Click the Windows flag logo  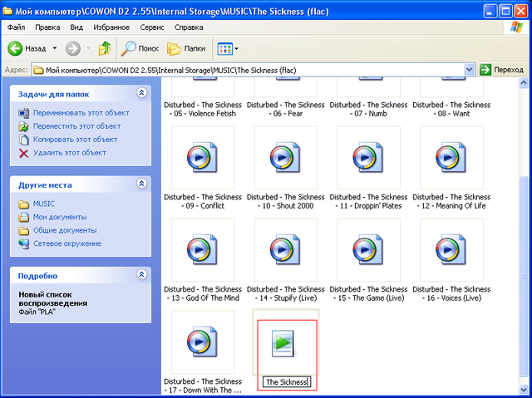click(516, 27)
